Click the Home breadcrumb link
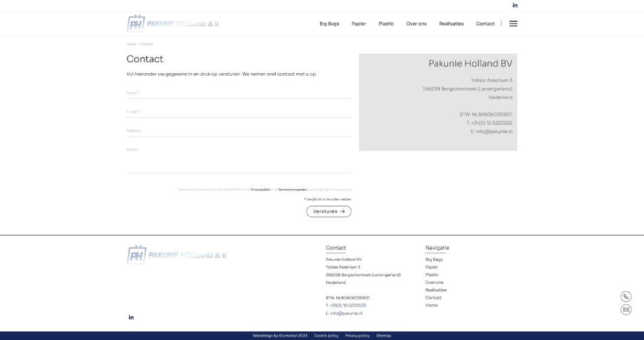The width and height of the screenshot is (644, 340). click(x=131, y=44)
